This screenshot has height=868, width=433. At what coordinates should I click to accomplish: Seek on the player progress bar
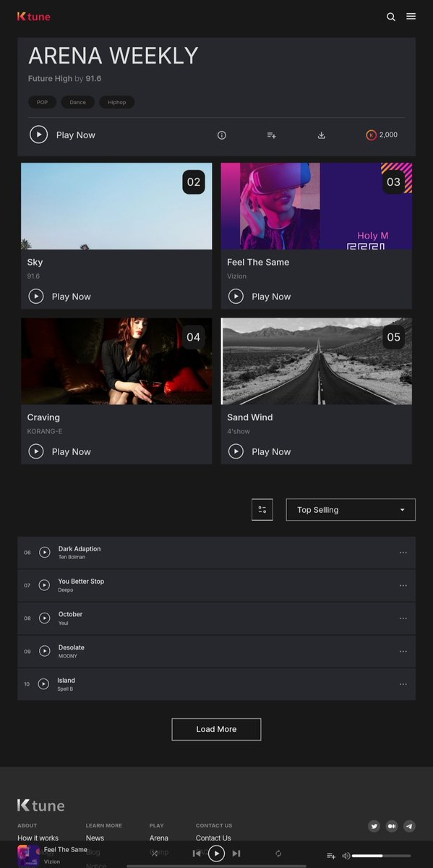pyautogui.click(x=216, y=866)
